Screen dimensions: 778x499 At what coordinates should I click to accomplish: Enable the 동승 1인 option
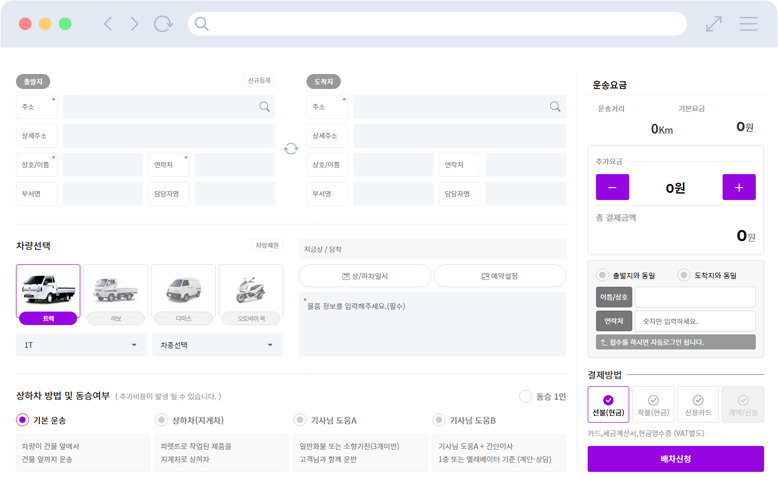coord(526,397)
